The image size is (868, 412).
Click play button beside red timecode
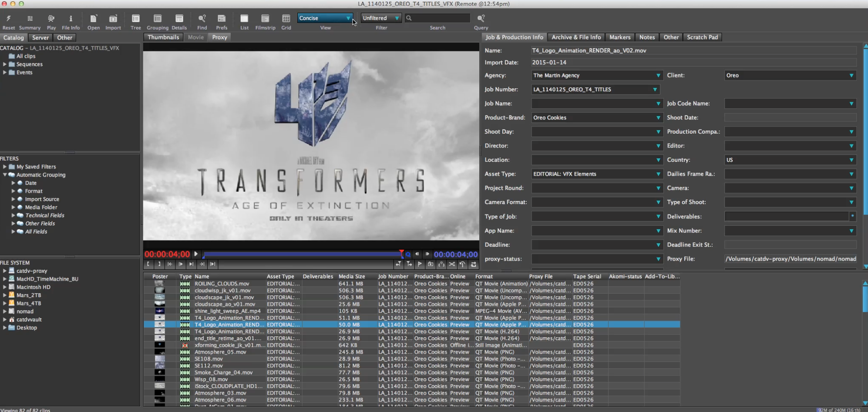pos(196,254)
